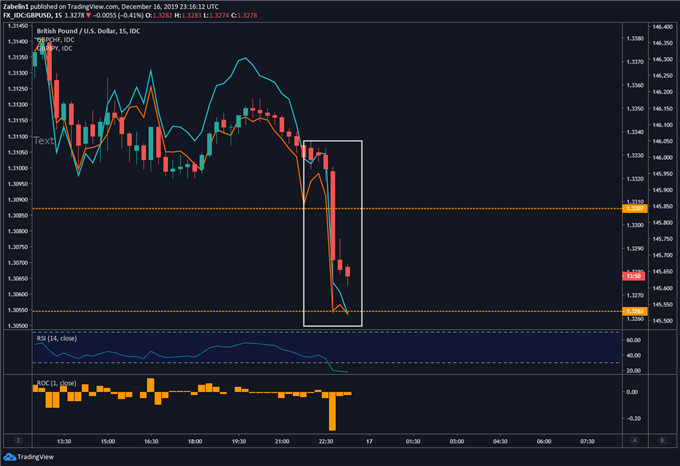Click the Z timezone button on time axis
This screenshot has height=466, width=680.
point(18,441)
